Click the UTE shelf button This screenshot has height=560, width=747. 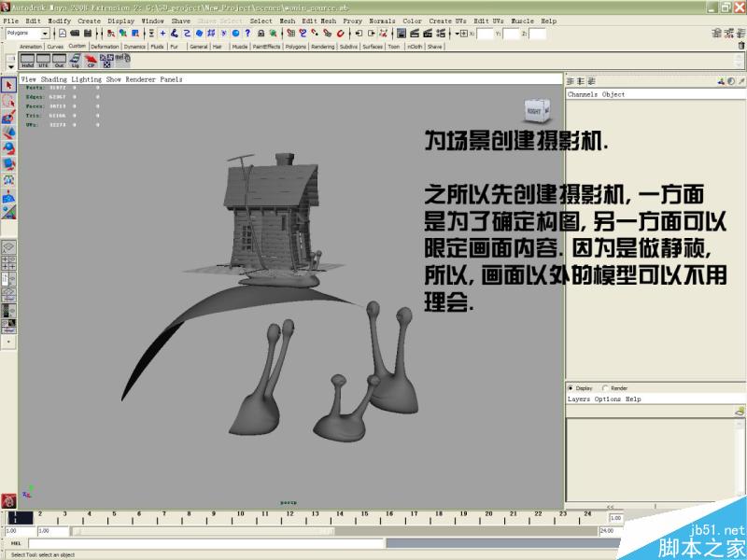(x=43, y=61)
